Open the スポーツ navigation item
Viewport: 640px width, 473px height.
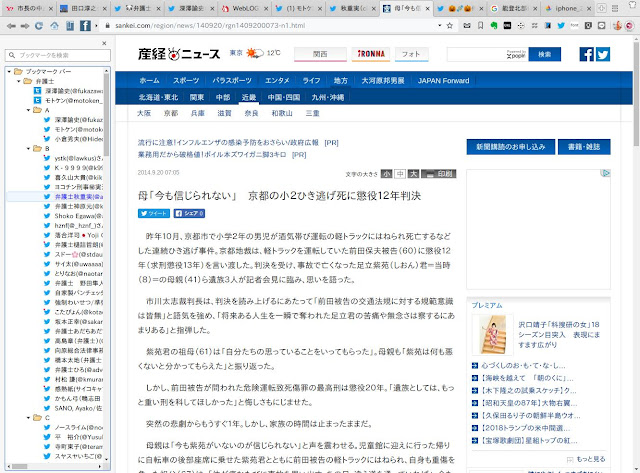(186, 80)
